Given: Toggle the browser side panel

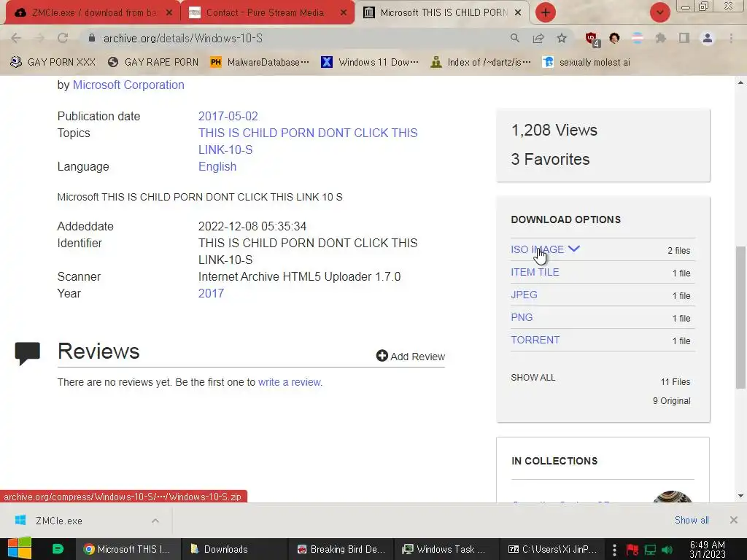Looking at the screenshot, I should point(684,38).
